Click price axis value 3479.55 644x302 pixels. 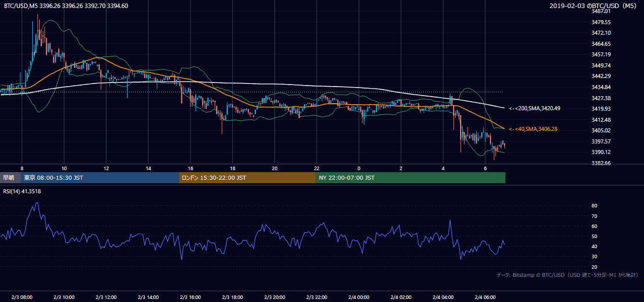[x=601, y=22]
